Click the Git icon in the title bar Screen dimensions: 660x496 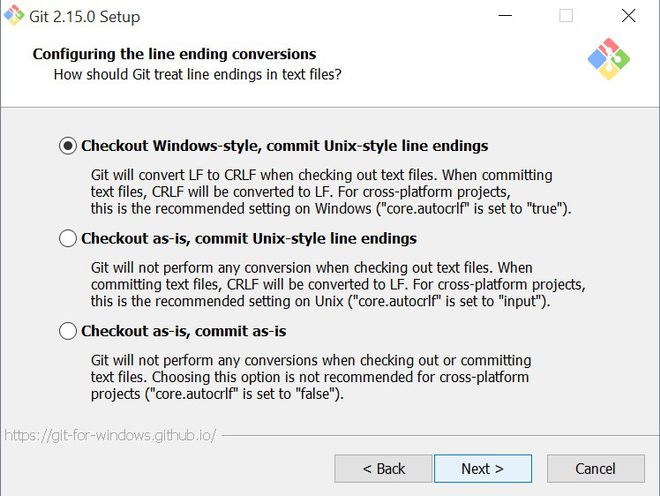pos(15,16)
